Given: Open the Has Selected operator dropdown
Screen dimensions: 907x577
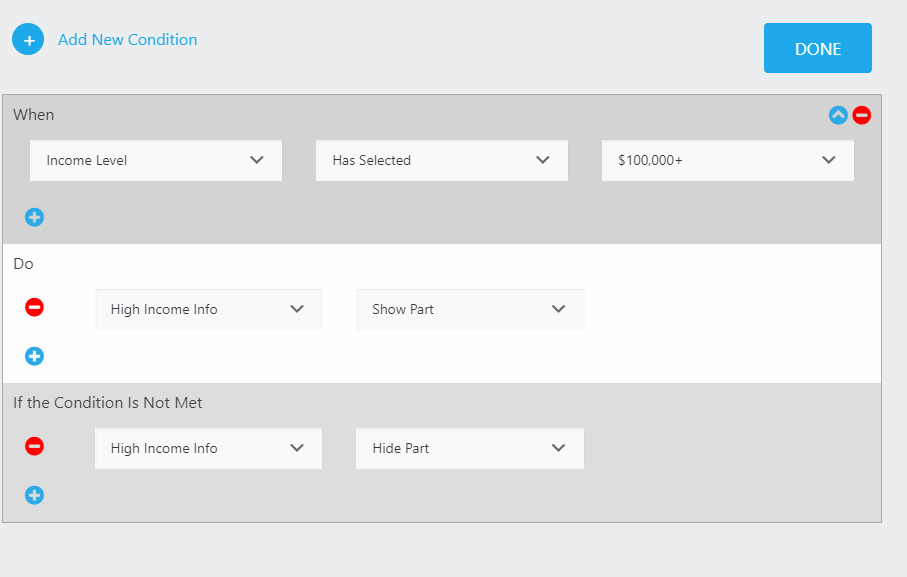Looking at the screenshot, I should (441, 160).
